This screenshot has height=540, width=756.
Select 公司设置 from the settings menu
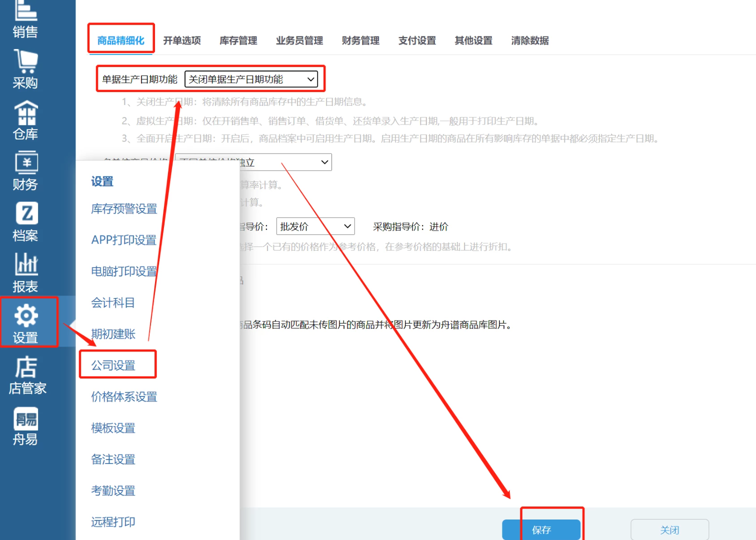113,365
